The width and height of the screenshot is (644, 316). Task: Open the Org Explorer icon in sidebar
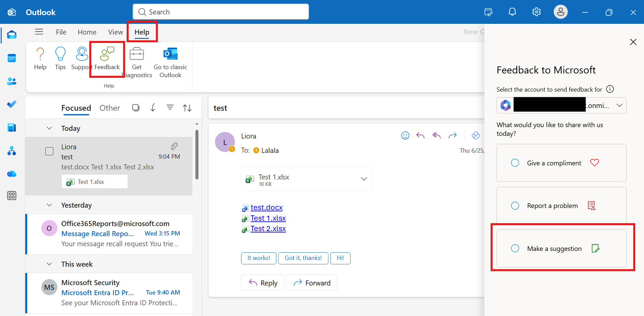pos(12,151)
